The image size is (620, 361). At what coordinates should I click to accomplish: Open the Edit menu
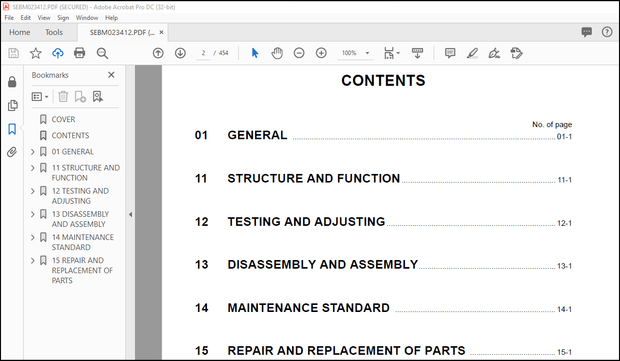25,18
